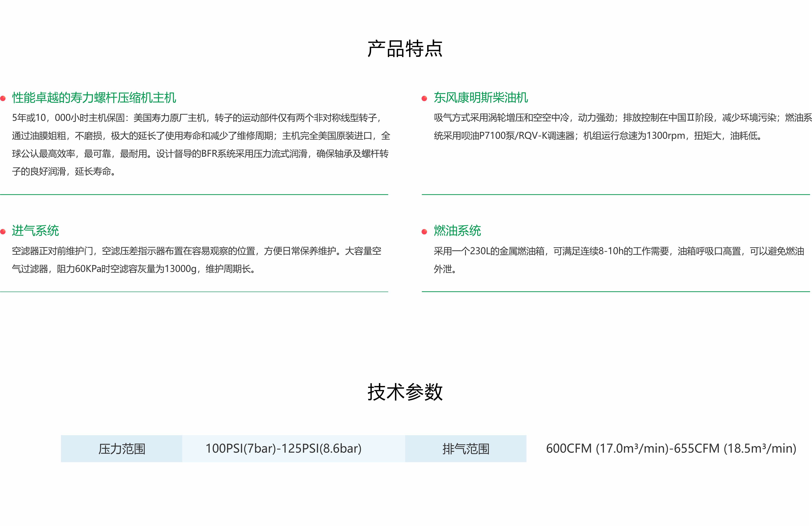
Task: Click the 燃油系统 green title
Action: point(457,231)
